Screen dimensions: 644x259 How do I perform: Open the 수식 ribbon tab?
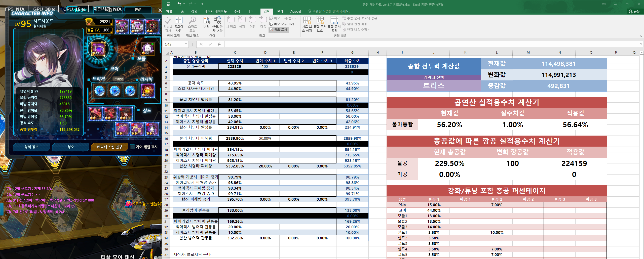click(x=237, y=11)
